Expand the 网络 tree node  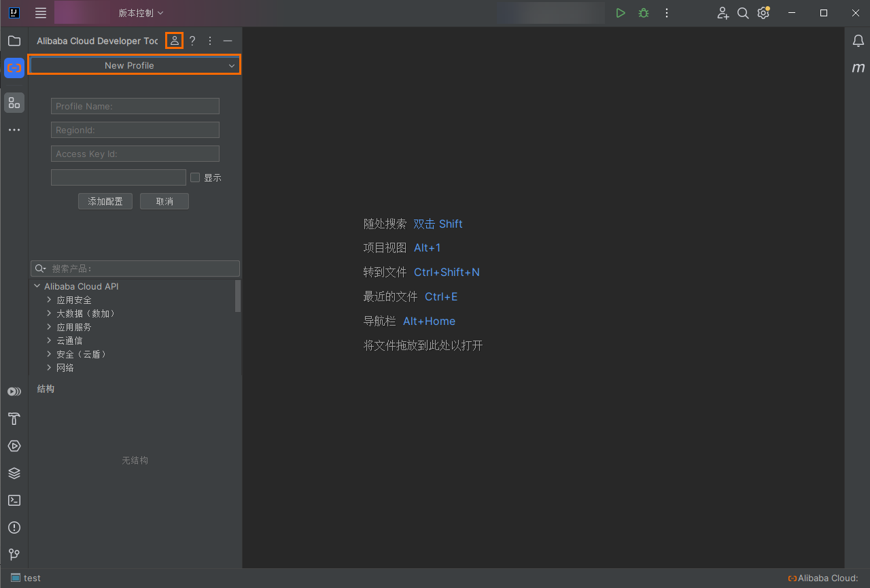point(49,368)
